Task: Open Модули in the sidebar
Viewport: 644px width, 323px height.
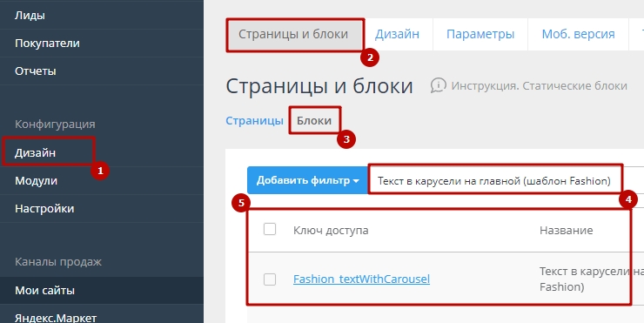Action: tap(37, 181)
